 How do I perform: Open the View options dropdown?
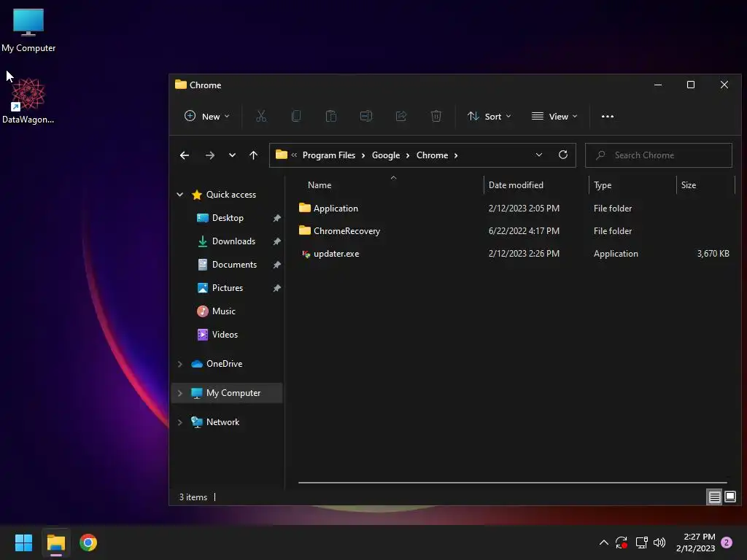click(554, 116)
